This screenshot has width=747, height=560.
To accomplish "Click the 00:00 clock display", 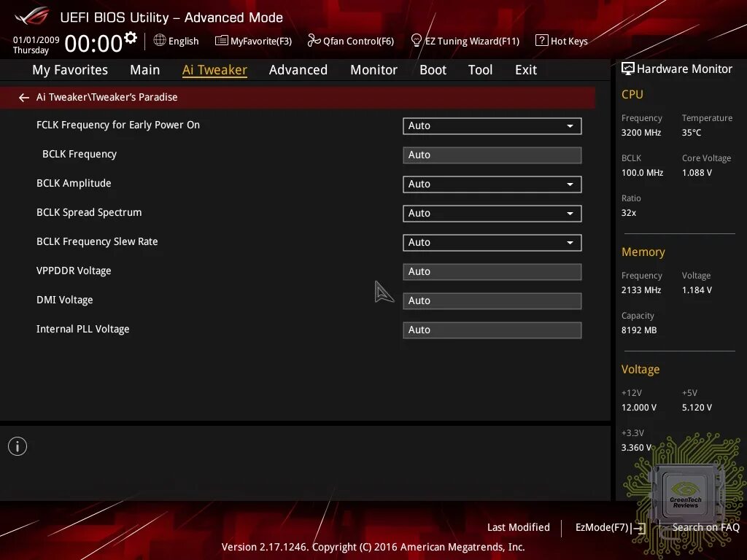I will (x=93, y=44).
